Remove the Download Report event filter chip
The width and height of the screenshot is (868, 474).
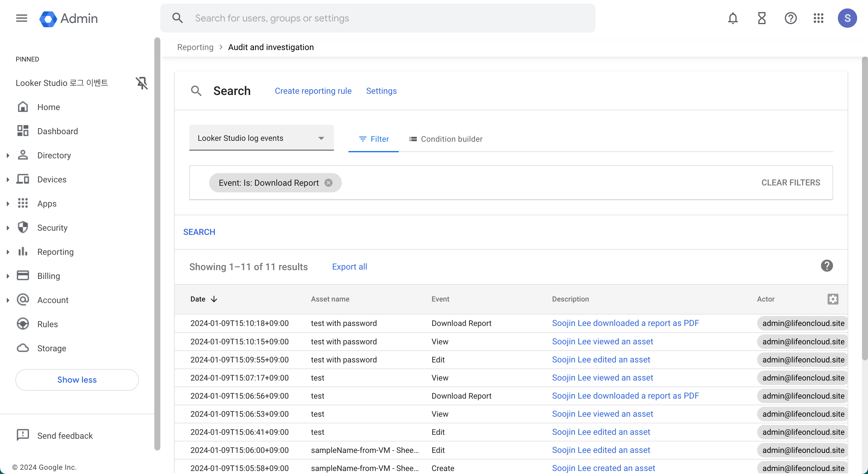click(x=329, y=183)
